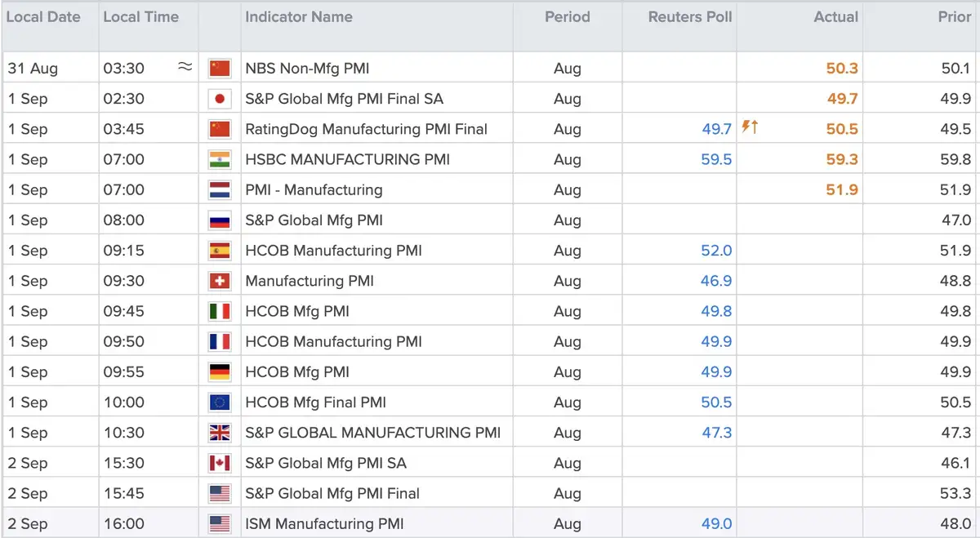Click the China flag beside NBS Non-Mfg PMI
This screenshot has height=538, width=980.
tap(220, 69)
